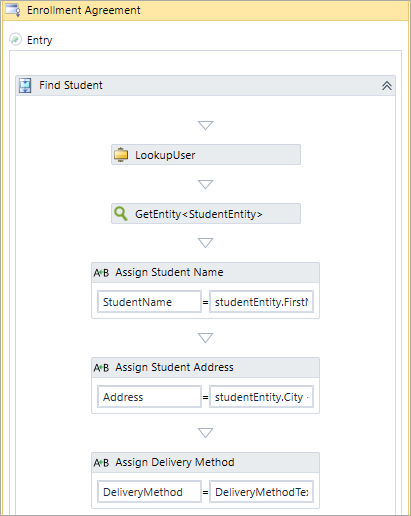Select the Entry label

coord(39,40)
